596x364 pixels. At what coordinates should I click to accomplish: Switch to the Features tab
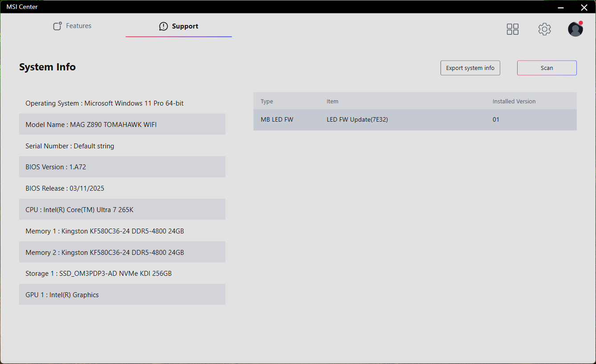coord(72,26)
